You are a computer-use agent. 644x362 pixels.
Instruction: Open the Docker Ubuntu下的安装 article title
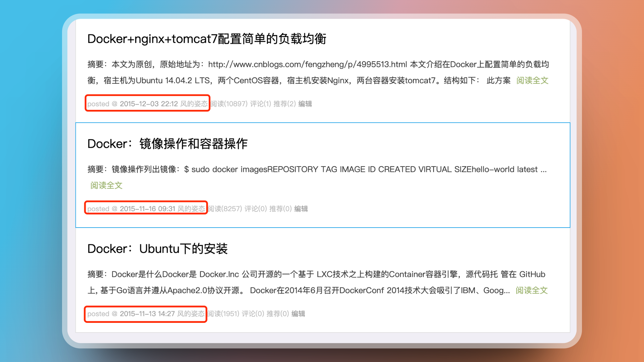click(157, 249)
